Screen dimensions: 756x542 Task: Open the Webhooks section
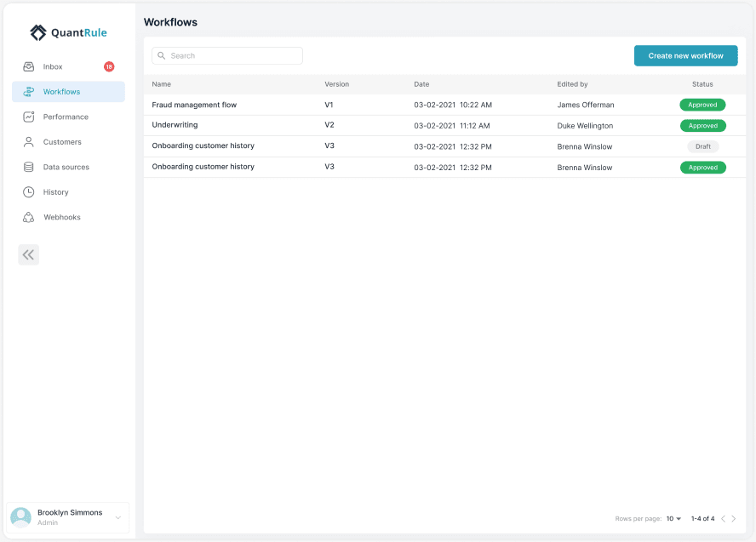pyautogui.click(x=68, y=217)
